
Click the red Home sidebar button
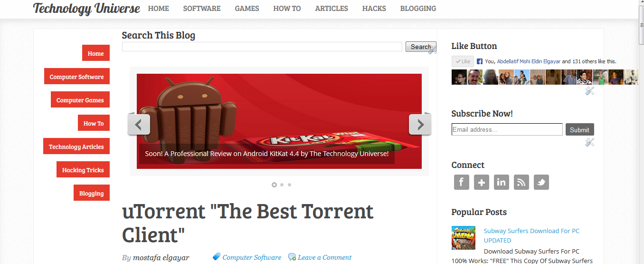coord(96,53)
